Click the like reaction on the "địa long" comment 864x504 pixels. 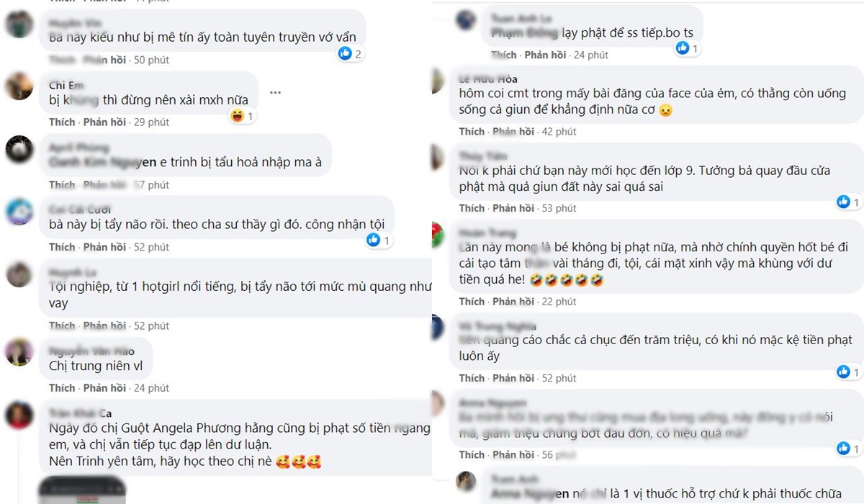tap(843, 449)
